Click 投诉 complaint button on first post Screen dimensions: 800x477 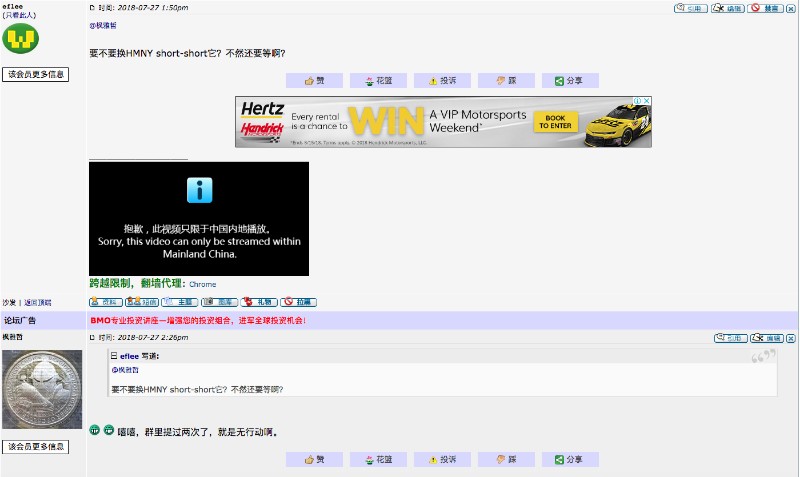(442, 81)
